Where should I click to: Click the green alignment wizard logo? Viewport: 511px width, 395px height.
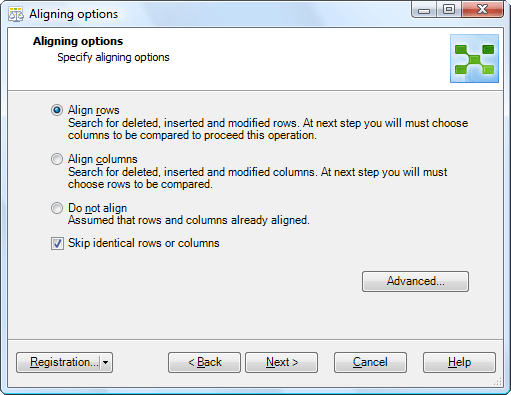coord(474,59)
